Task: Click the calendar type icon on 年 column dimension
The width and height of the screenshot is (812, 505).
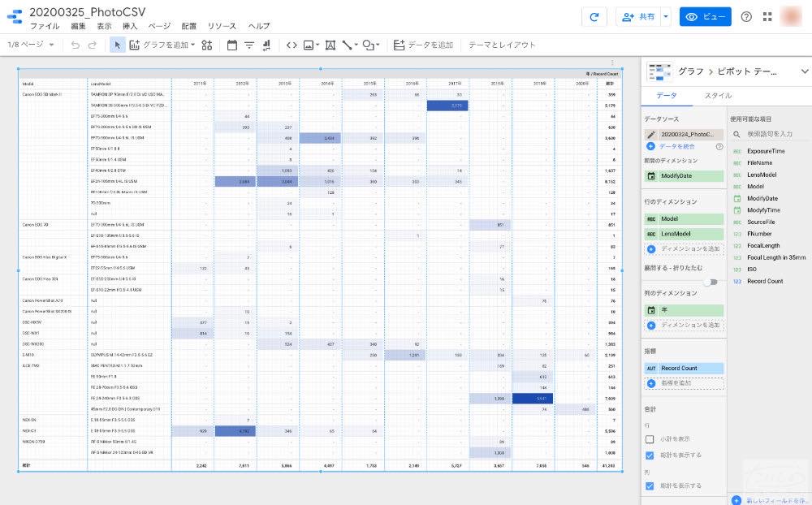Action: [651, 310]
